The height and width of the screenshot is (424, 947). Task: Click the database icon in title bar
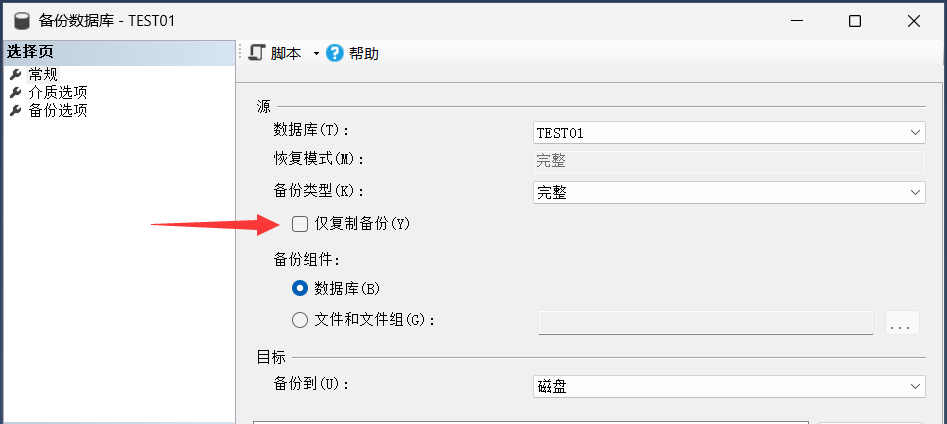(x=21, y=20)
